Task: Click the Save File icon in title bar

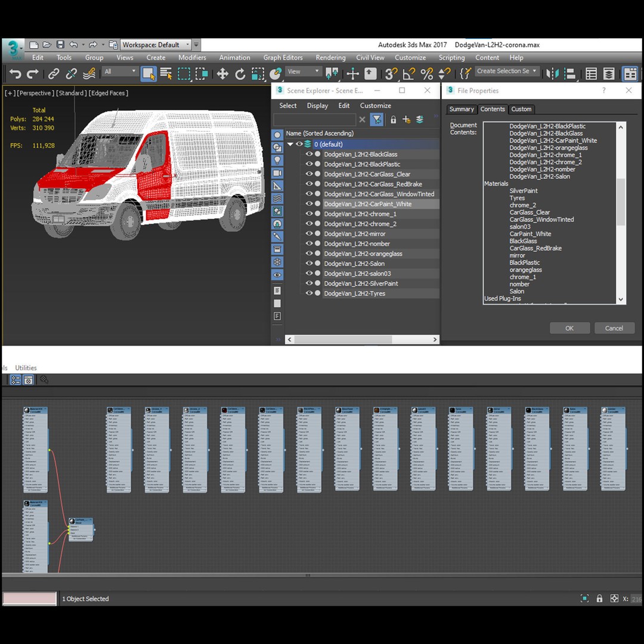Action: [60, 44]
